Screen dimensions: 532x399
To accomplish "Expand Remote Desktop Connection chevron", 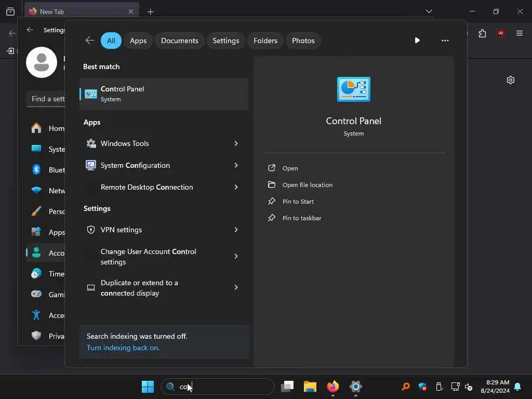I will click(x=236, y=187).
